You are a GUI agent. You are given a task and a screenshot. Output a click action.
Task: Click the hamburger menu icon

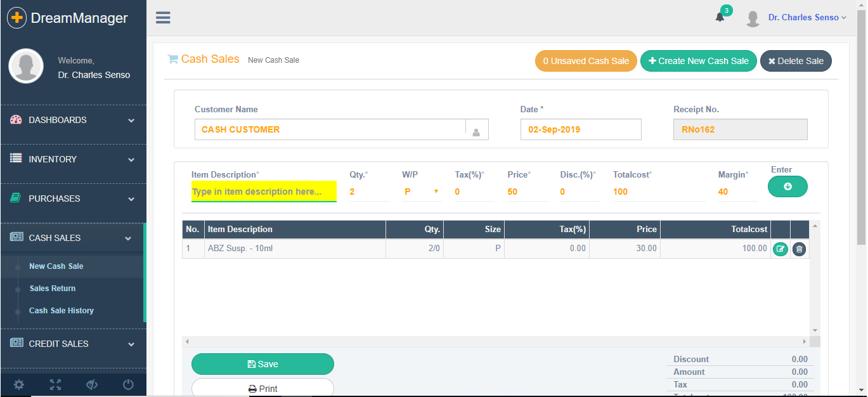[x=163, y=18]
